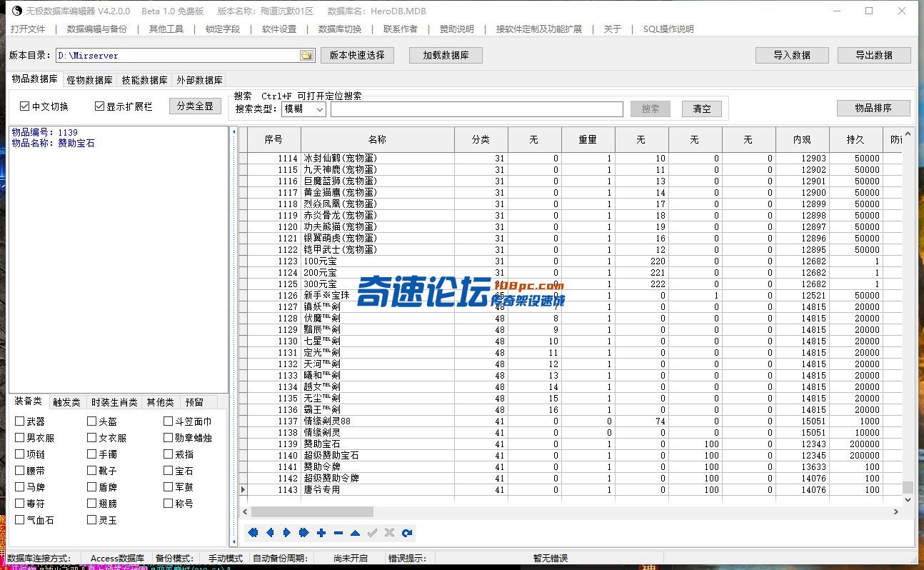
Task: Go to previous record arrow
Action: [x=270, y=533]
